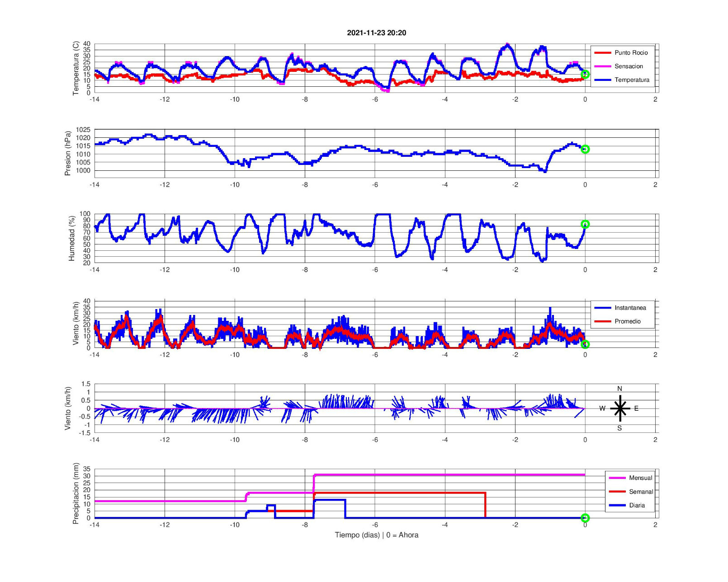Click green current-value marker on pressure plot
728x582 pixels.
coord(585,149)
